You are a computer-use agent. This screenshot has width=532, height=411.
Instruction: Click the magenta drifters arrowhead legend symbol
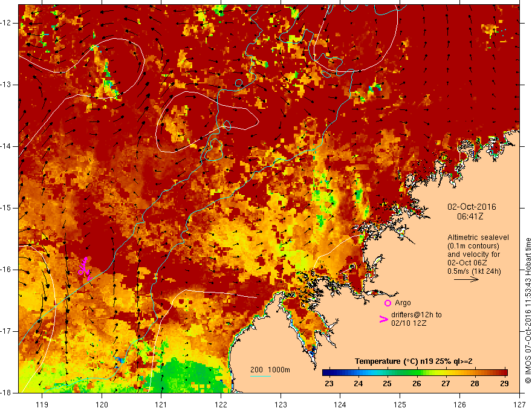pyautogui.click(x=383, y=319)
